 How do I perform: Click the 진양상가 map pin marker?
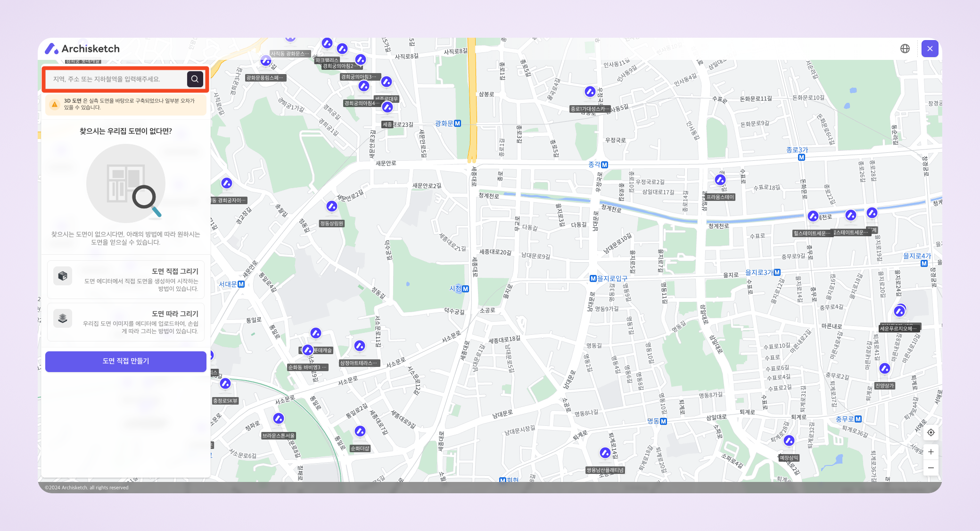tap(885, 369)
